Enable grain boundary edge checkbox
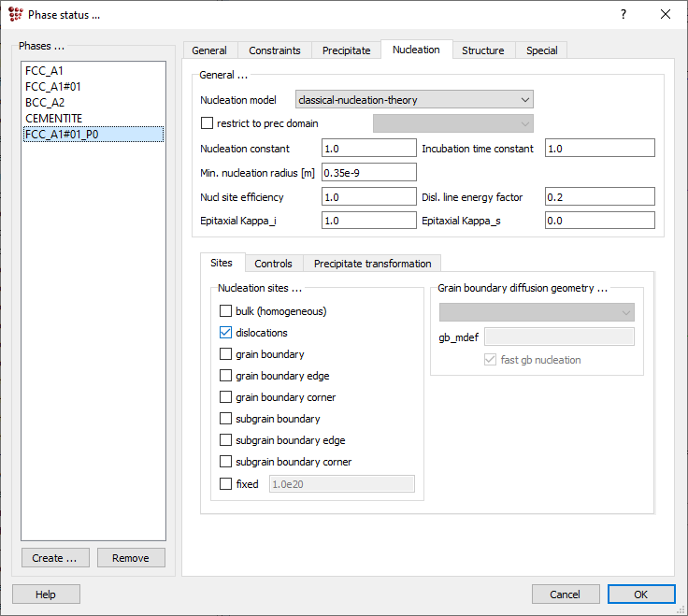 [x=225, y=376]
